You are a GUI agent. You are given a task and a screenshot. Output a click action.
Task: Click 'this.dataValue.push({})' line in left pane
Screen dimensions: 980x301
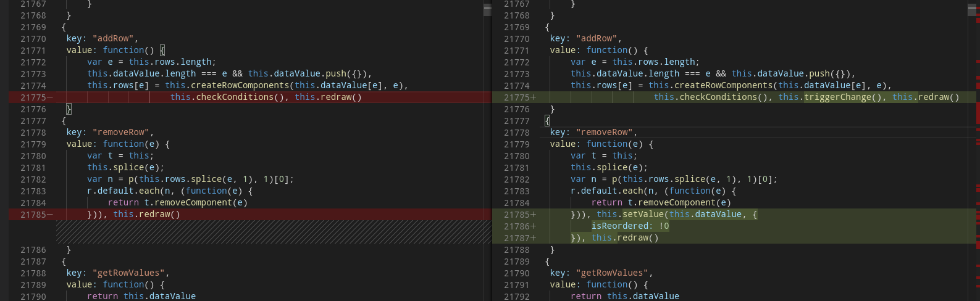point(229,73)
